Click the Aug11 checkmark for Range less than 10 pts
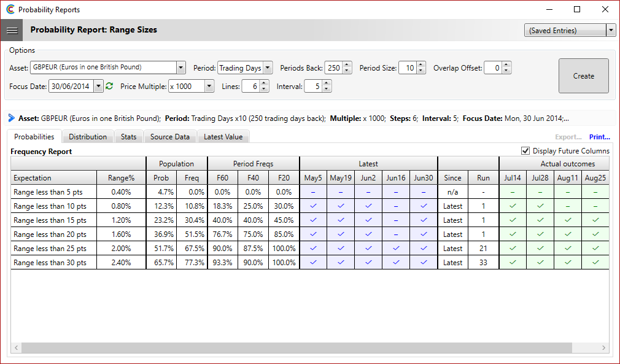Viewport: 620px width, 364px height. [568, 206]
